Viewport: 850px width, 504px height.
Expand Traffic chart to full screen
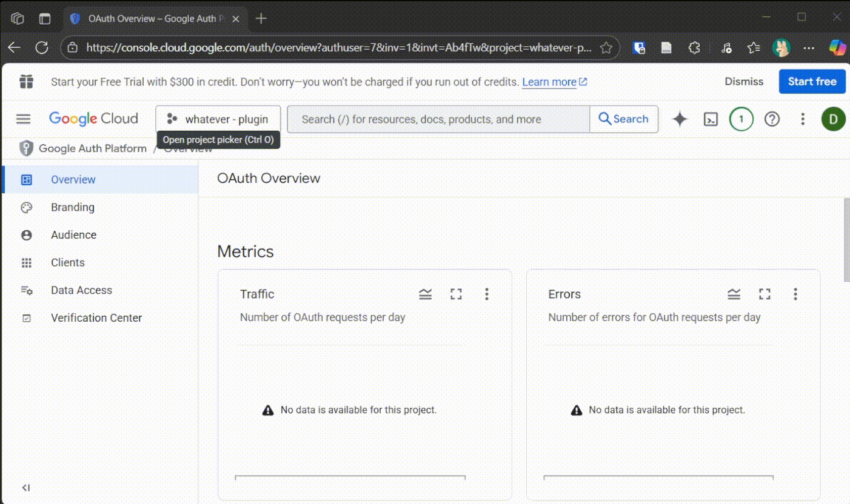[456, 294]
